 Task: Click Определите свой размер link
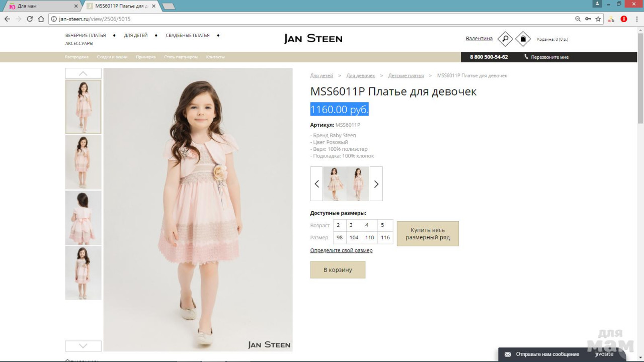[x=341, y=250]
